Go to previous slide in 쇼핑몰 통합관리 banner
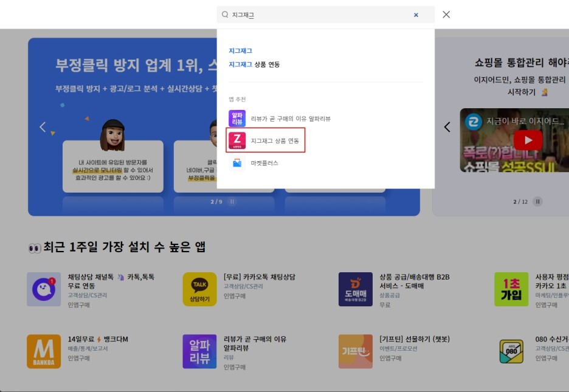The width and height of the screenshot is (569, 392). click(447, 127)
